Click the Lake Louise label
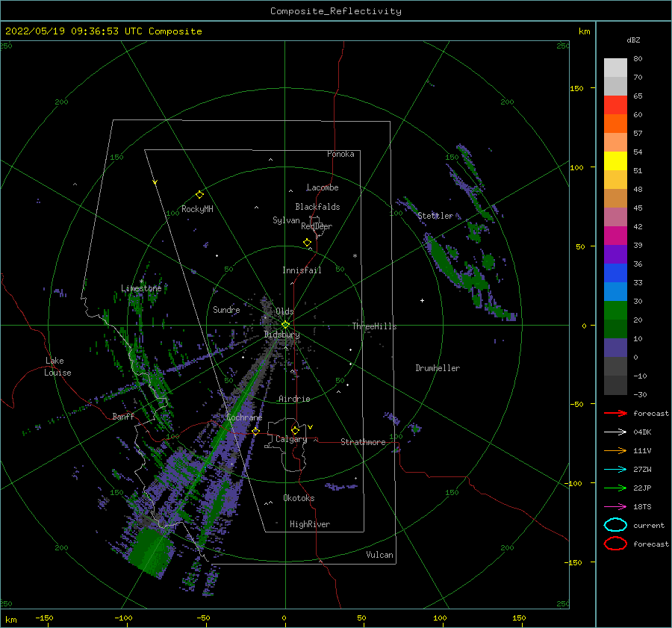672x628 pixels. tap(57, 367)
